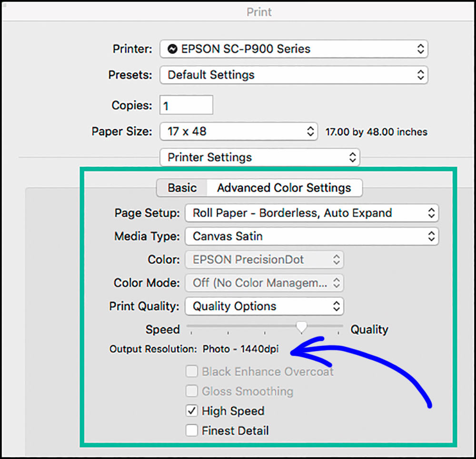Open the Media Type dropdown showing Canvas Satin

pos(311,236)
